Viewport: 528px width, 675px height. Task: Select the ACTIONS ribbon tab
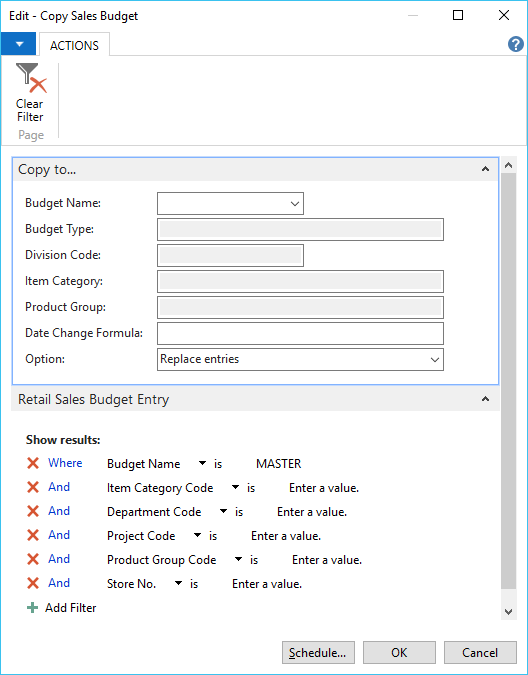click(74, 45)
